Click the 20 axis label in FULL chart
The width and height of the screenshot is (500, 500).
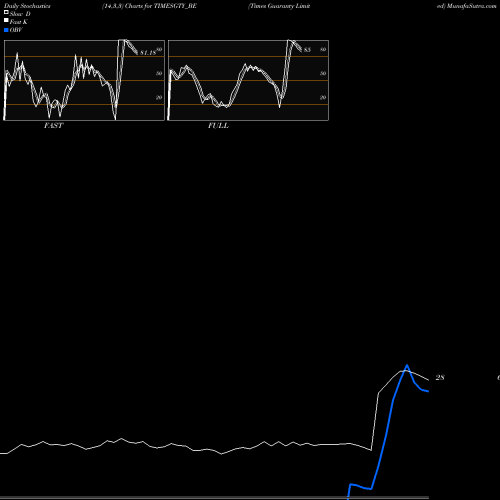coord(323,97)
